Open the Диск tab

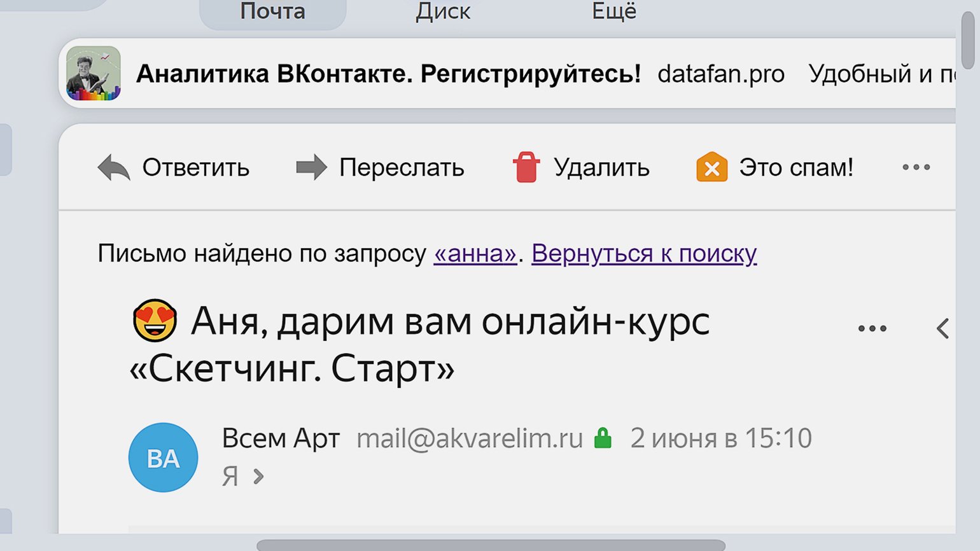tap(443, 11)
